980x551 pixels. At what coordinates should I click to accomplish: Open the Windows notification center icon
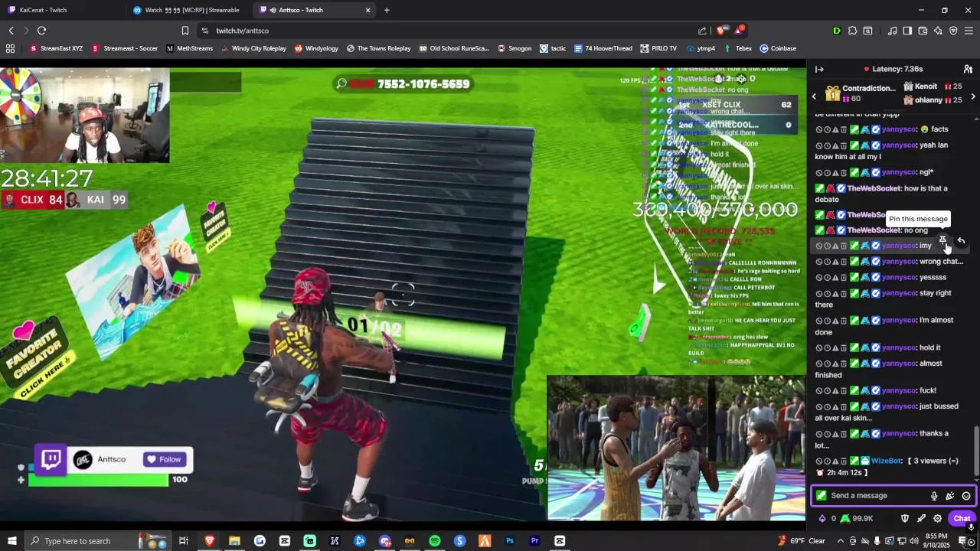pos(963,541)
